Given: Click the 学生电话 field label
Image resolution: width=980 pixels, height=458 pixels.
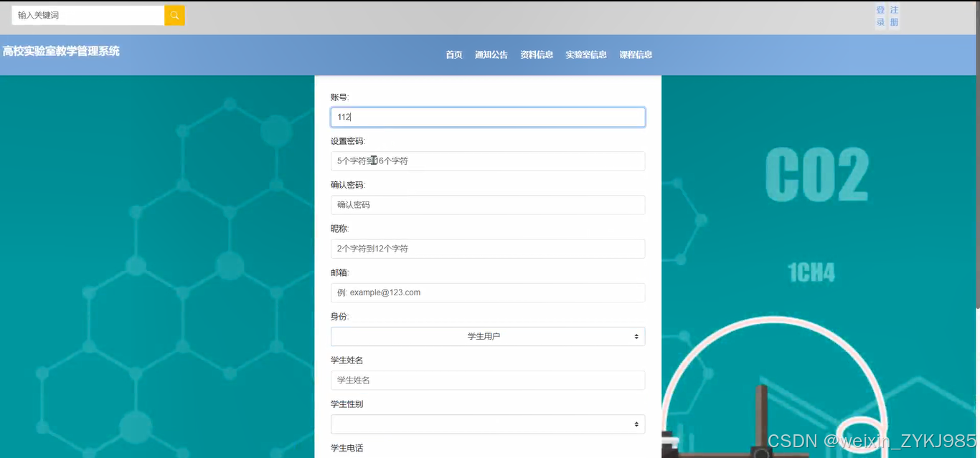Looking at the screenshot, I should [347, 448].
